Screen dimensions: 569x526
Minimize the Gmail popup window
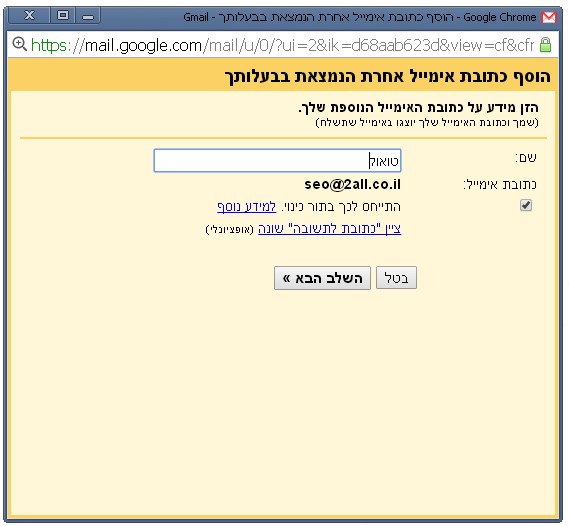(x=88, y=16)
